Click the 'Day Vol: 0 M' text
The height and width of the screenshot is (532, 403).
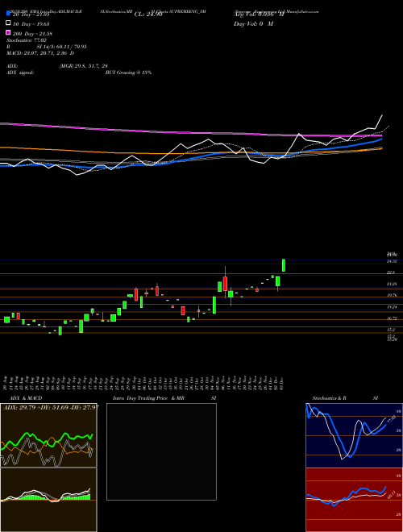[253, 24]
